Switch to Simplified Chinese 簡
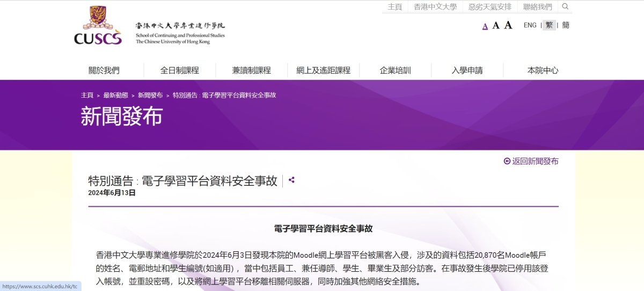The width and height of the screenshot is (644, 291). (566, 25)
